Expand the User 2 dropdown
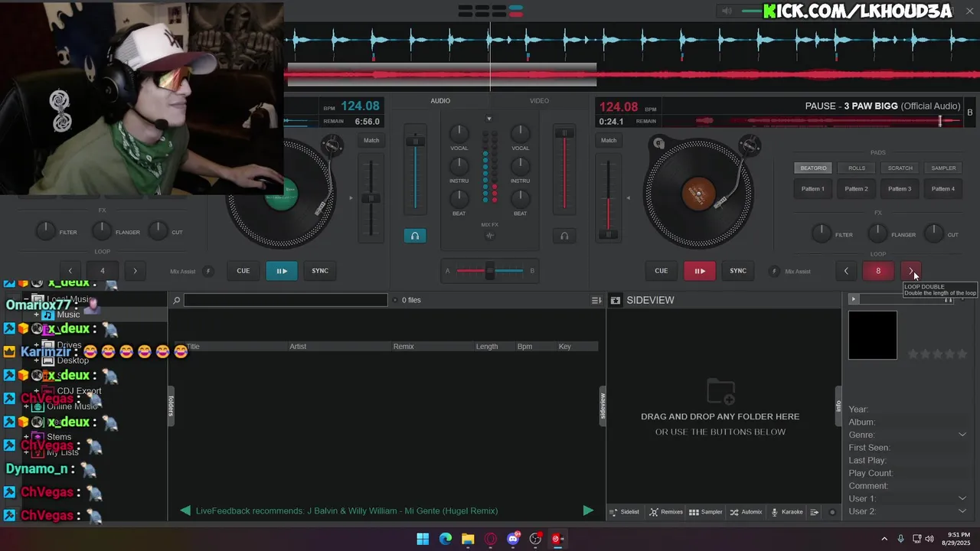This screenshot has height=551, width=980. click(962, 511)
